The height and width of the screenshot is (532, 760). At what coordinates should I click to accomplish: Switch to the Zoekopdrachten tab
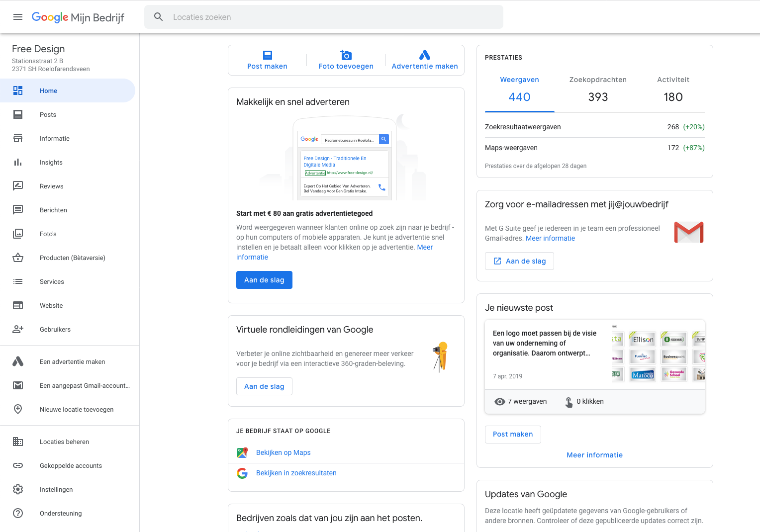pos(598,89)
